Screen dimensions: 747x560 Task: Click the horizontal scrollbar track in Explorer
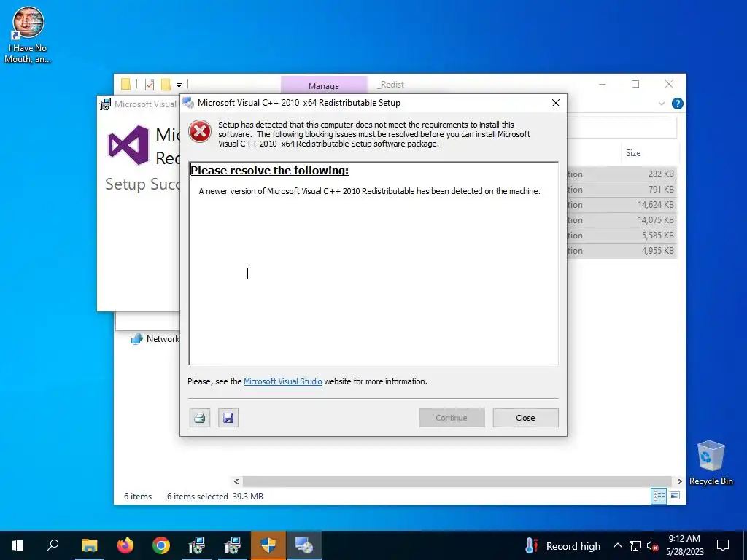tap(457, 481)
